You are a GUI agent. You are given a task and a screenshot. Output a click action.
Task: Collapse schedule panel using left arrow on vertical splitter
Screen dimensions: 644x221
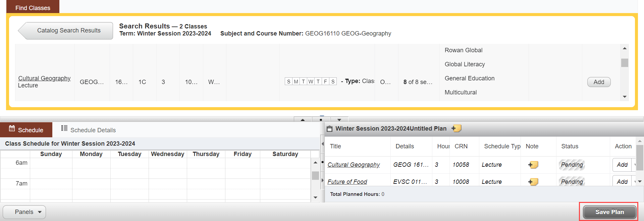tap(323, 144)
